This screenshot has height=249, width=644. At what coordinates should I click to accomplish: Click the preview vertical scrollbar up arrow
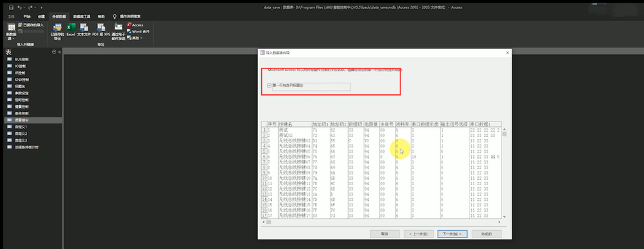(504, 129)
